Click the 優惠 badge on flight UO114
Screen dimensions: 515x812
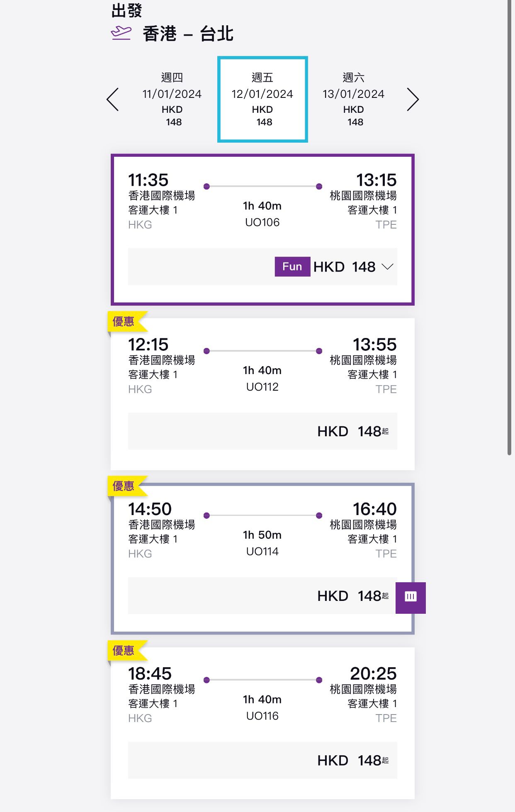(x=124, y=486)
